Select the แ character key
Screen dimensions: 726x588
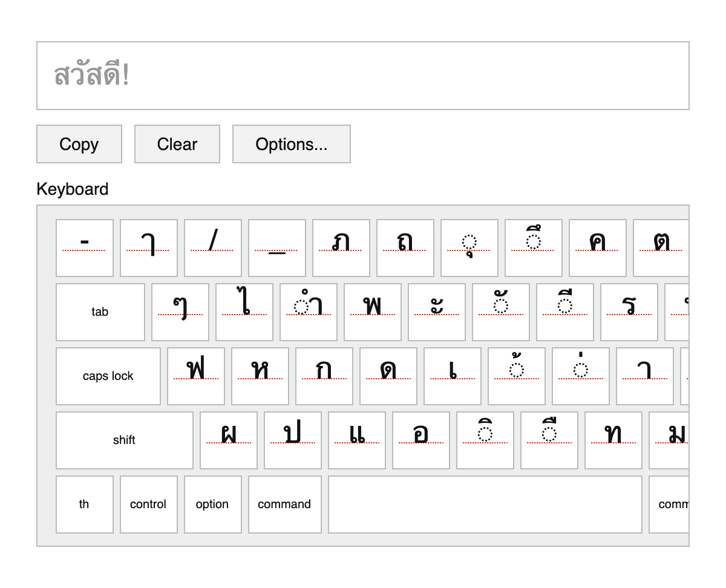click(x=356, y=440)
